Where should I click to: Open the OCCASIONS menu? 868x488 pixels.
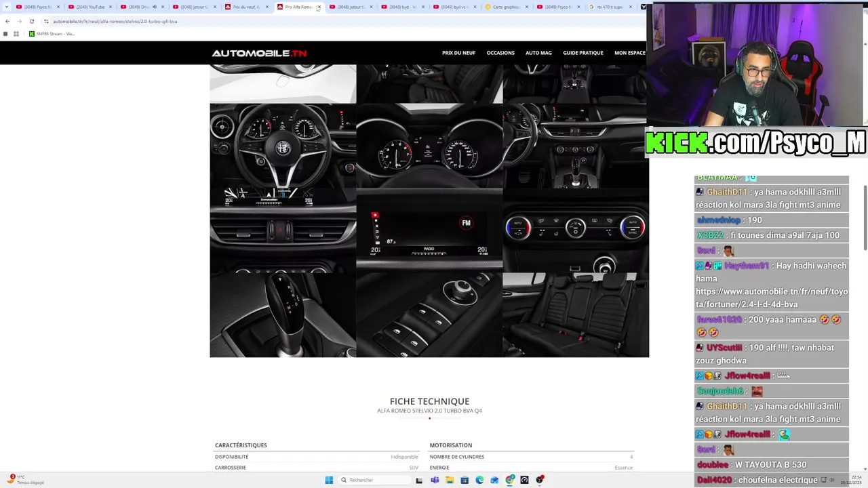click(500, 53)
